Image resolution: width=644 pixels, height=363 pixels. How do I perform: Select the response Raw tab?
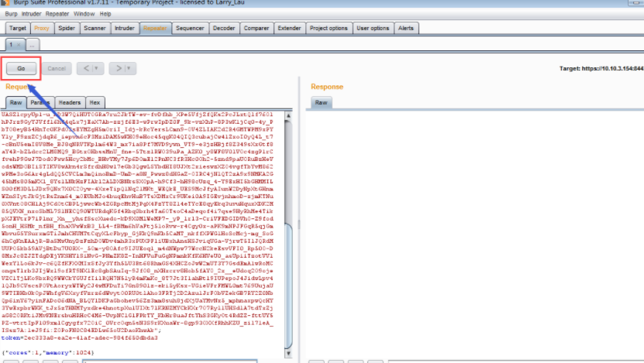[321, 102]
